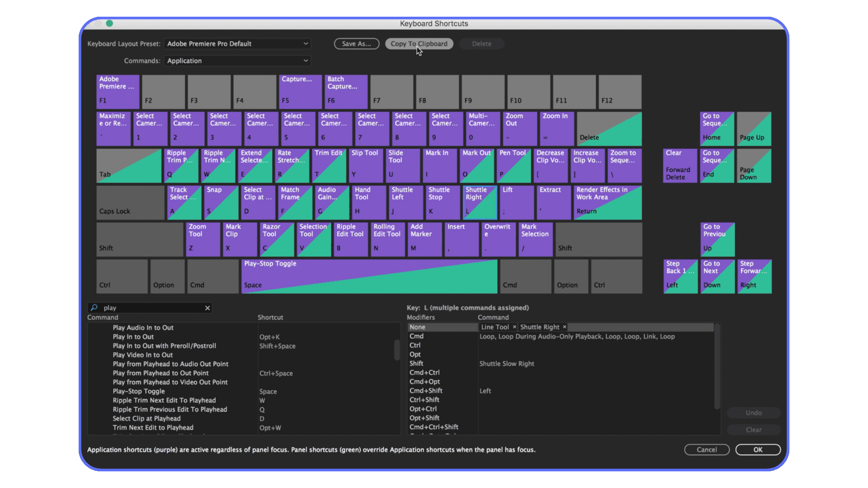Click Copy To Clipboard
Screen dimensions: 868x488
[419, 43]
